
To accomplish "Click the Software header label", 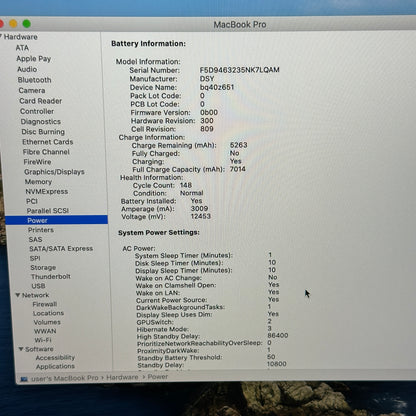I will point(39,349).
